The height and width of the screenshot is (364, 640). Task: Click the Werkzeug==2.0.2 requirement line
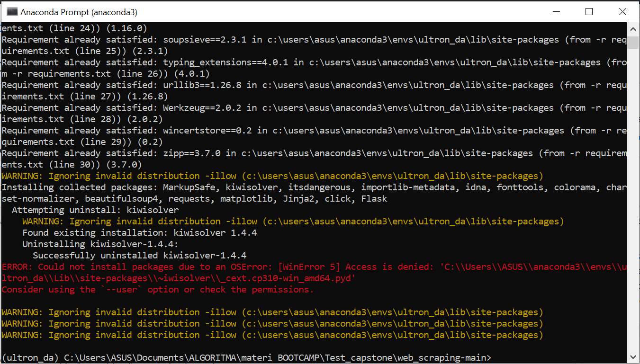tap(189, 107)
